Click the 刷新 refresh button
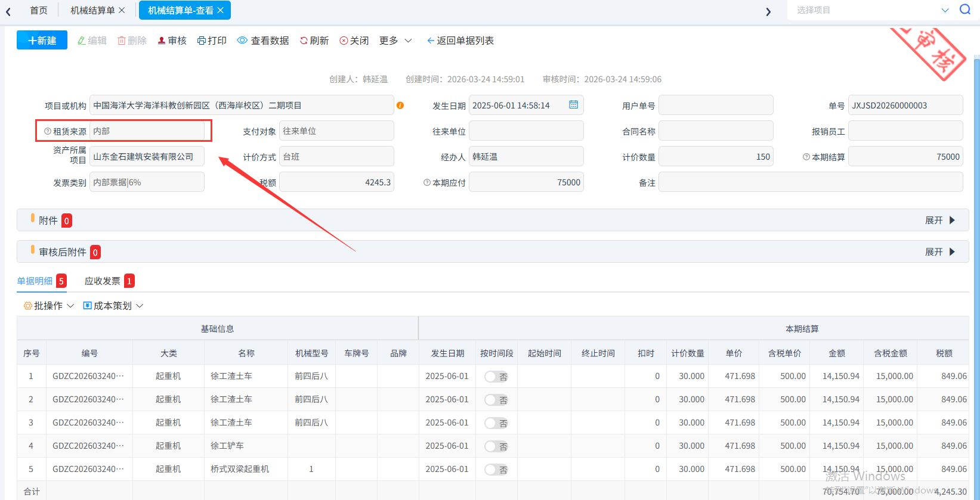The width and height of the screenshot is (980, 500). (314, 41)
